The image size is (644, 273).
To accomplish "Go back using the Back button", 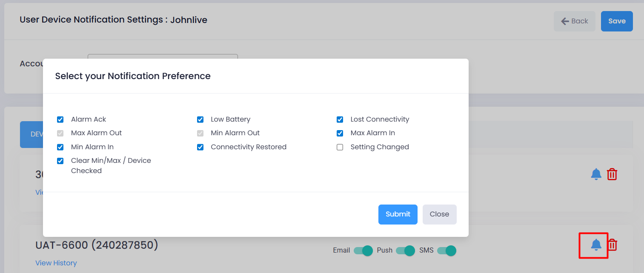I will tap(575, 21).
